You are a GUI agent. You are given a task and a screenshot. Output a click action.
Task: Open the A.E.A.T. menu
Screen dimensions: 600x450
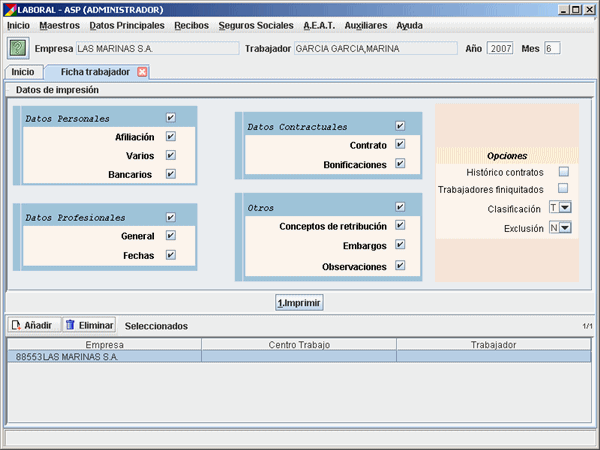[x=319, y=26]
